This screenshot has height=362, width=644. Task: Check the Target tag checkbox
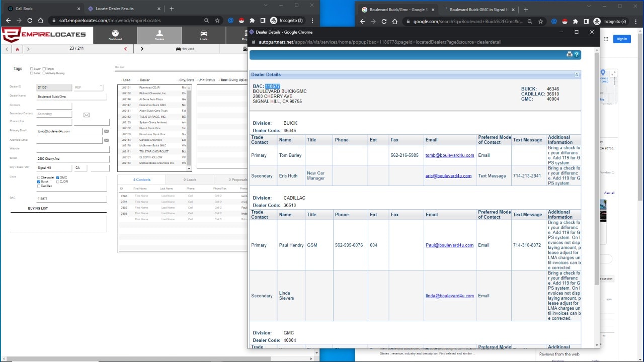pyautogui.click(x=44, y=69)
